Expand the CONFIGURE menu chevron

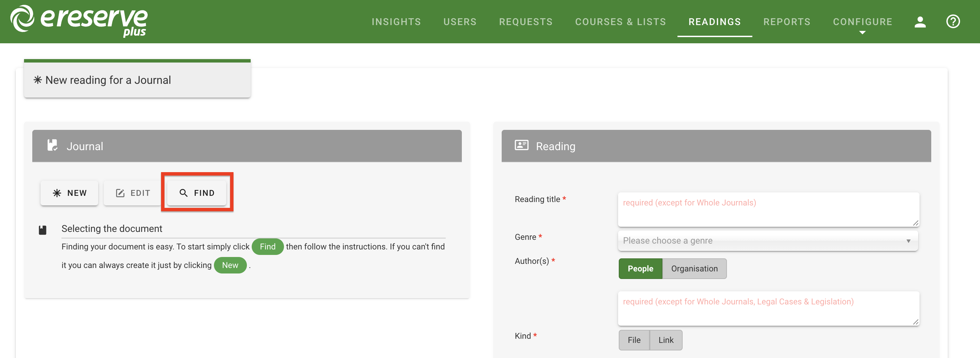tap(863, 32)
